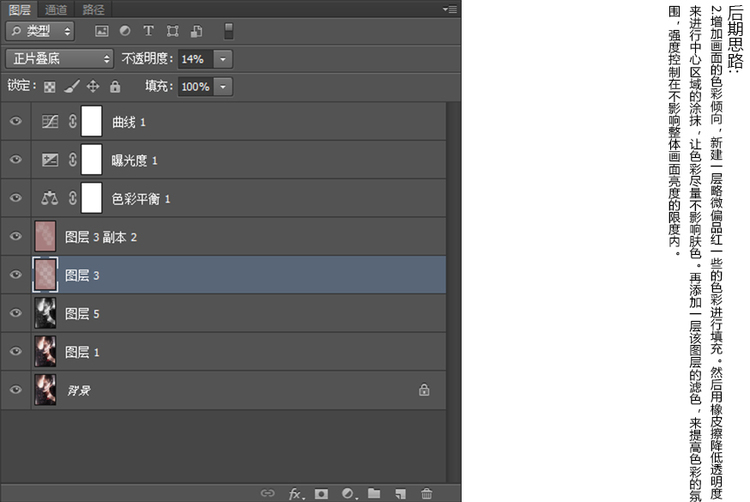Select the 图层 1 layer name
Viewport: 750px width, 502px height.
82,352
